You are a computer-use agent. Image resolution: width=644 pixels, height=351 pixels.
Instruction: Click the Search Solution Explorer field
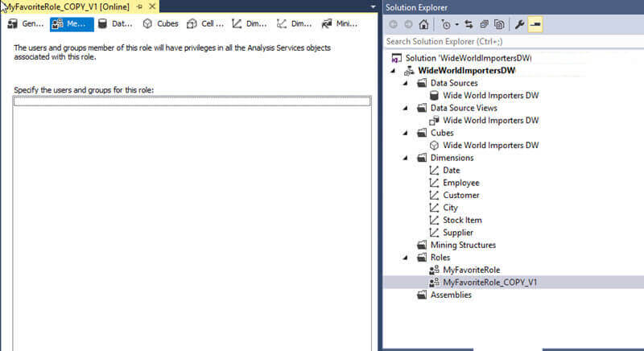(x=514, y=42)
